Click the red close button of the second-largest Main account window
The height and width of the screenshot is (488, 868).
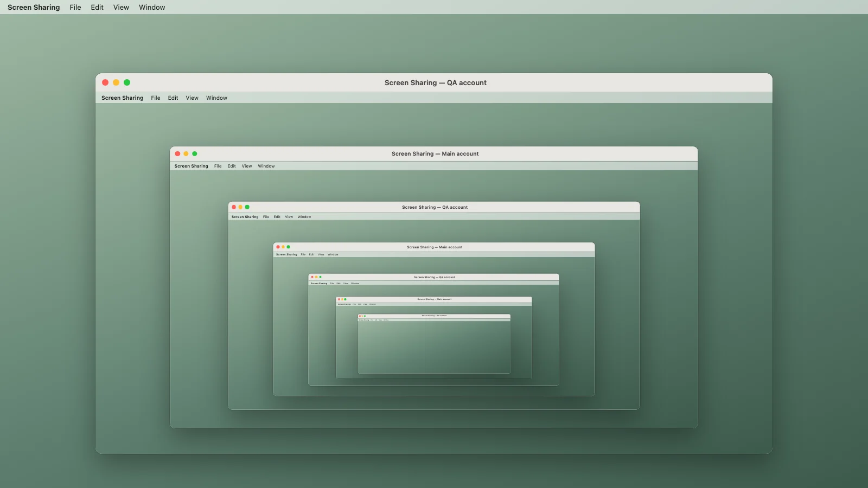(x=278, y=247)
